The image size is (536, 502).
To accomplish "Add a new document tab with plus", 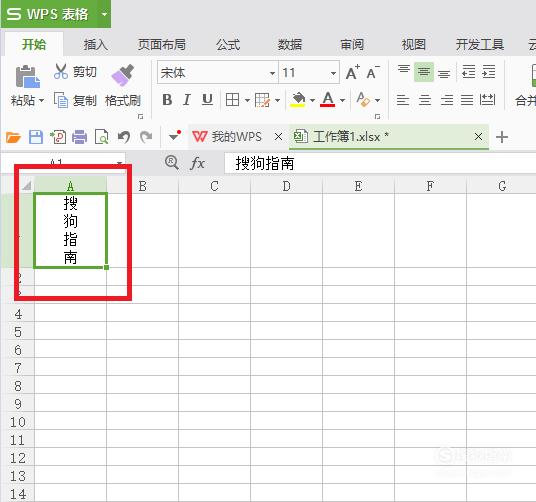I will [502, 137].
